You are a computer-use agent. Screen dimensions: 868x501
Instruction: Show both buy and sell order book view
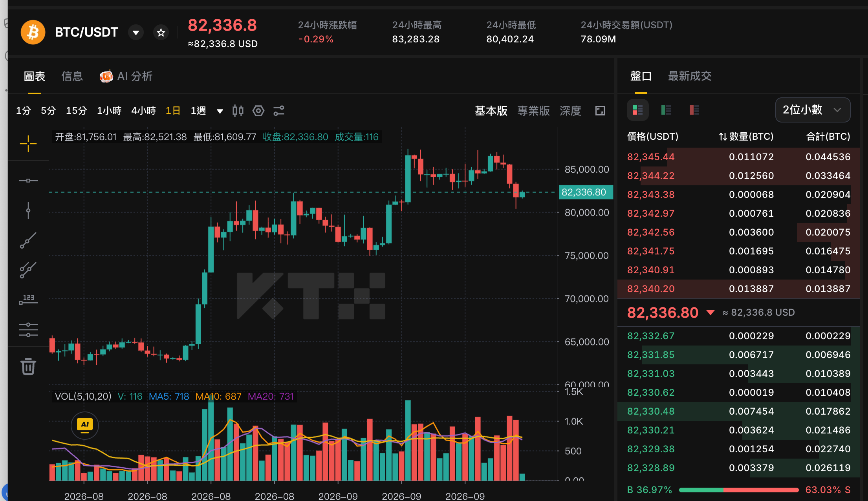(x=638, y=110)
